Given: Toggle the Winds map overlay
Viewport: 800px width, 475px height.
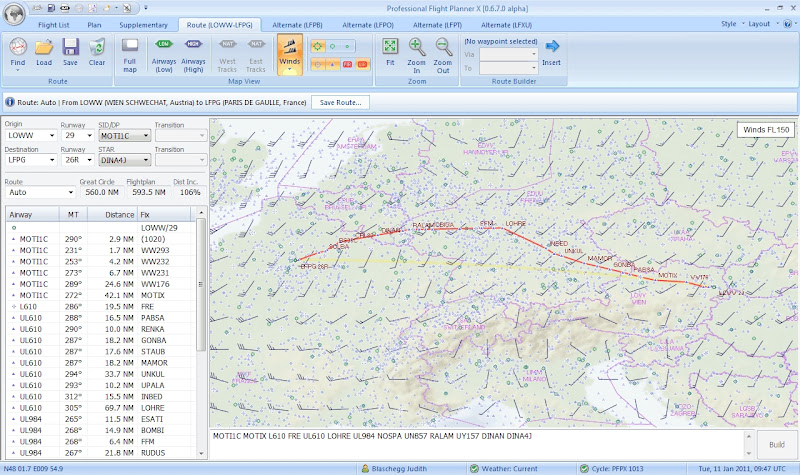Looking at the screenshot, I should 289,52.
